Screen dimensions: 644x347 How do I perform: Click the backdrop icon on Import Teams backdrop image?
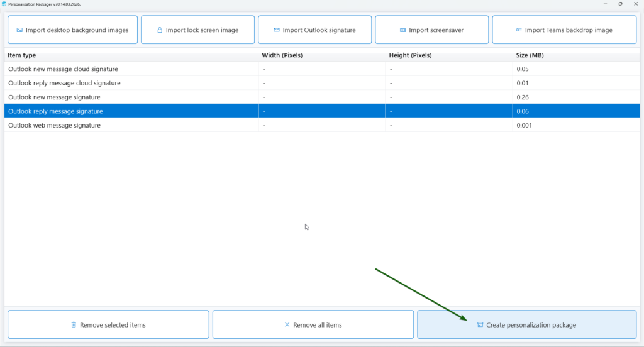pyautogui.click(x=519, y=30)
